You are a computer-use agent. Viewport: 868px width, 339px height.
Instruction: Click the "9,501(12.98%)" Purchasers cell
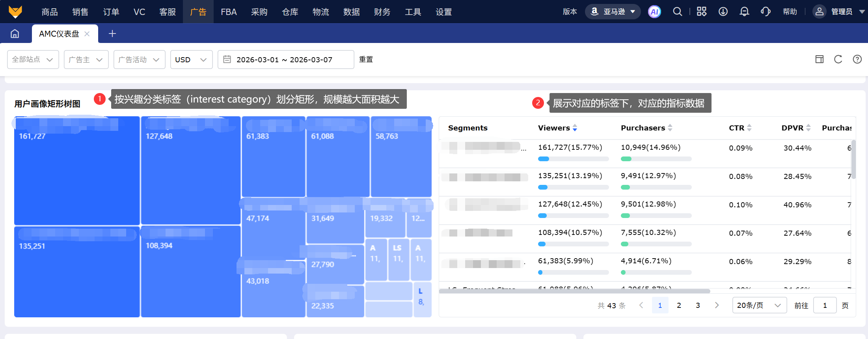[x=648, y=204]
